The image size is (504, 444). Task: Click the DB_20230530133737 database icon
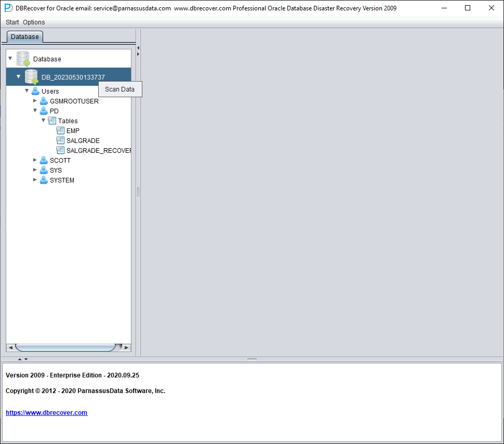pyautogui.click(x=32, y=77)
